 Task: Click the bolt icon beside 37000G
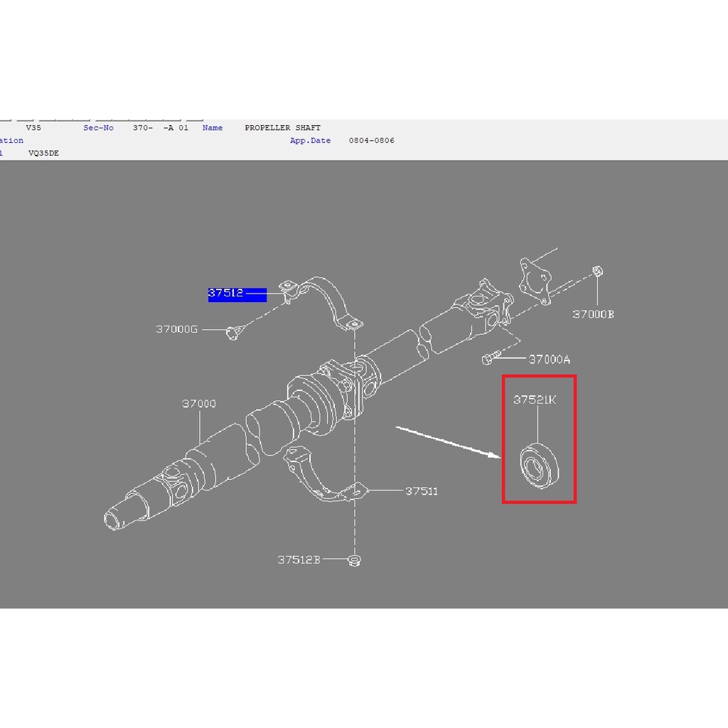[232, 331]
